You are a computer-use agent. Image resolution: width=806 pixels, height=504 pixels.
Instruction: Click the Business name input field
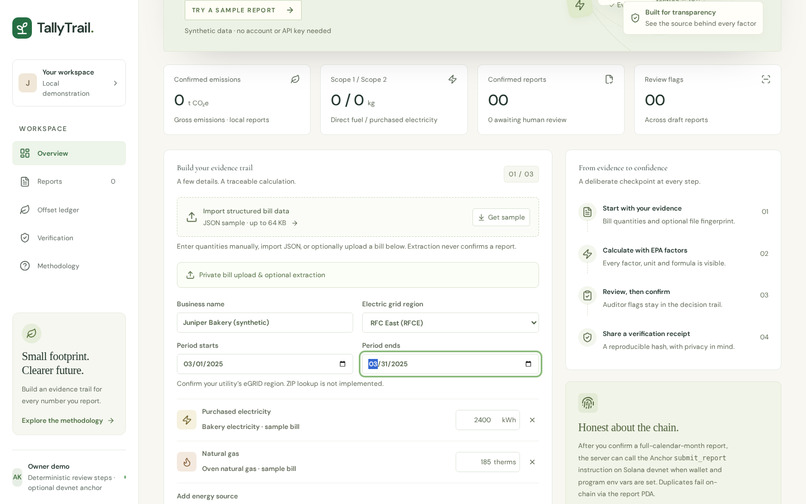pyautogui.click(x=265, y=322)
